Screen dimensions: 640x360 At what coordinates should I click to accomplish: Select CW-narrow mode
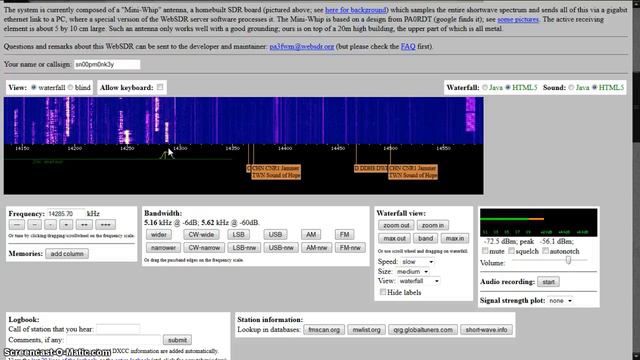(204, 247)
